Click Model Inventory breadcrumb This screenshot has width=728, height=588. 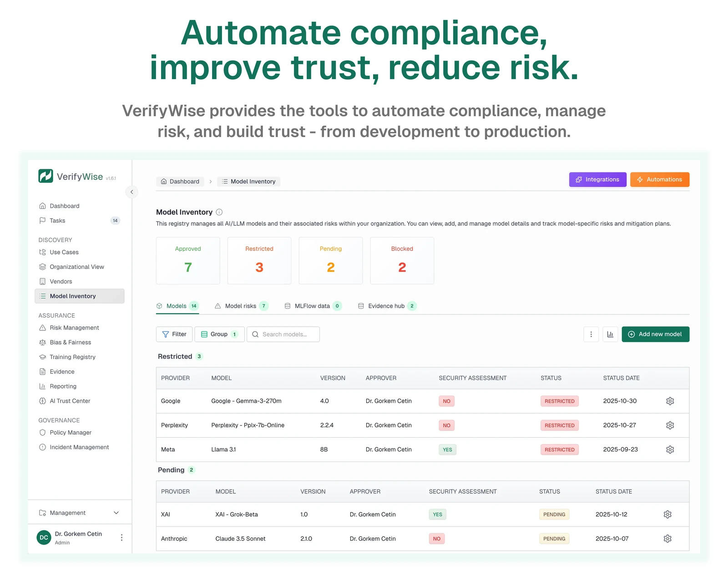pyautogui.click(x=248, y=182)
